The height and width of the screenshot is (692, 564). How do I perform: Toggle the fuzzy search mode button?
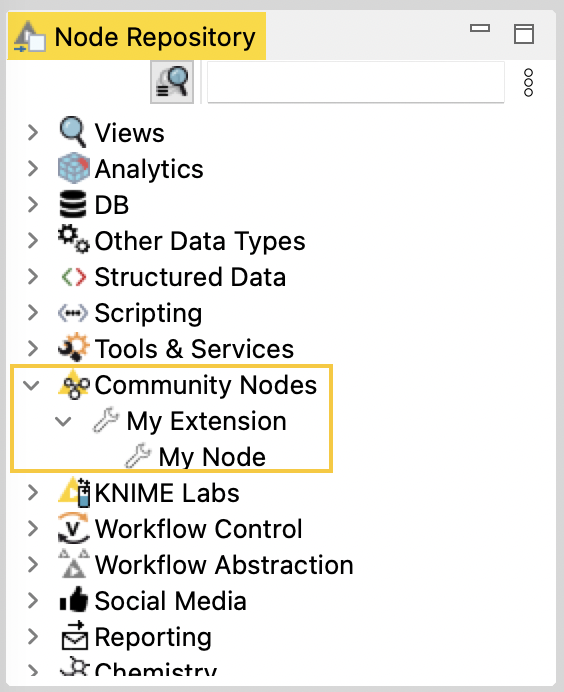pos(172,82)
